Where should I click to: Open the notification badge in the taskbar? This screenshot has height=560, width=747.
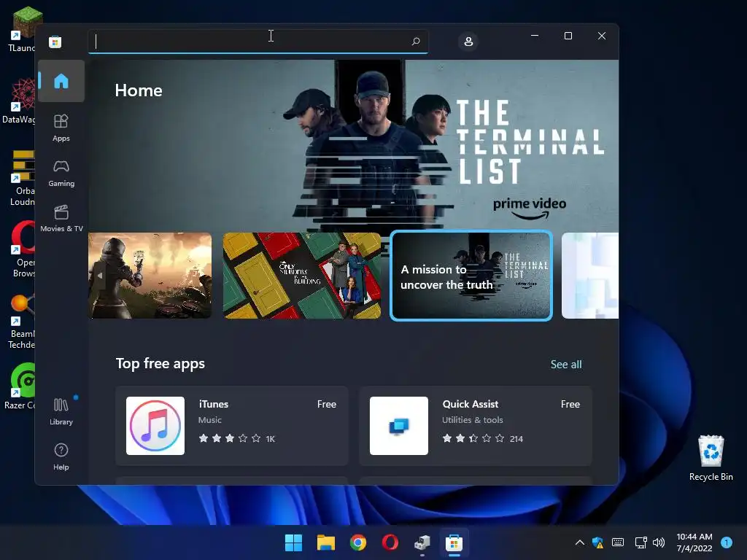(x=727, y=542)
